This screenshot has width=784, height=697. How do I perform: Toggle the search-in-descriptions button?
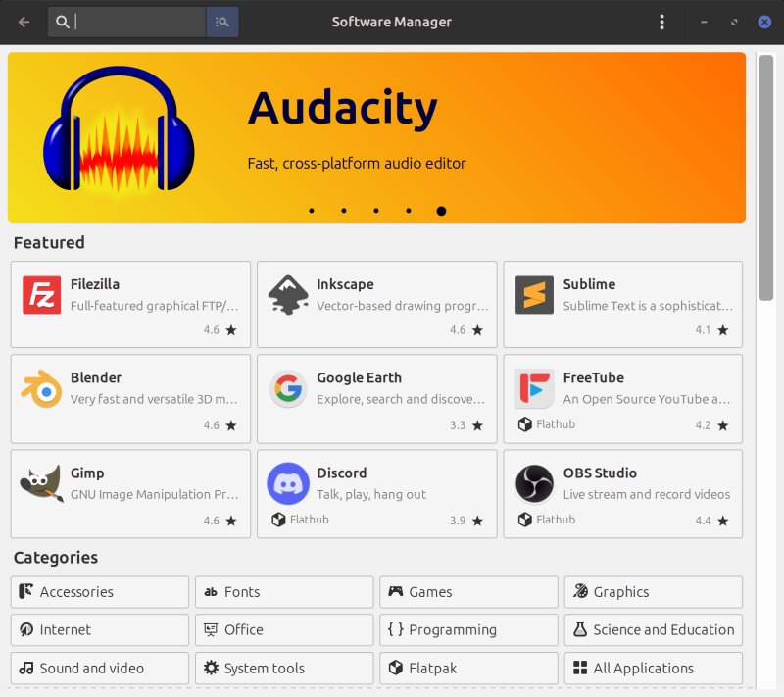(222, 22)
